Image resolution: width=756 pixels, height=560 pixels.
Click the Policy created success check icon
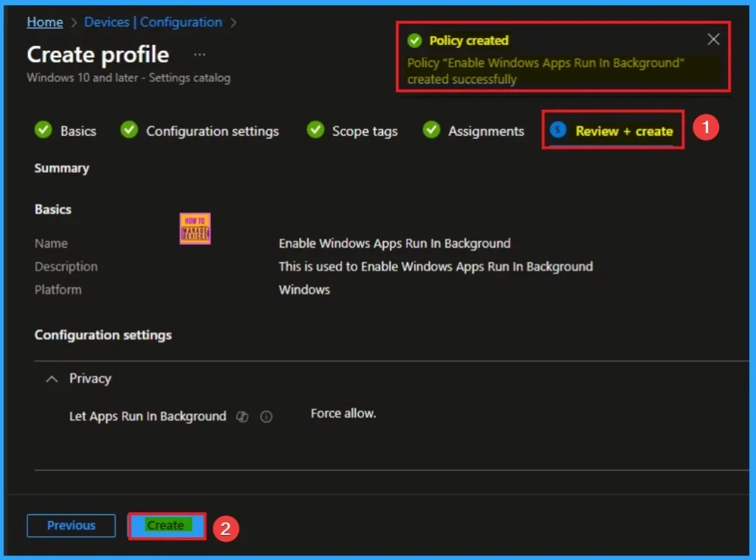click(415, 41)
